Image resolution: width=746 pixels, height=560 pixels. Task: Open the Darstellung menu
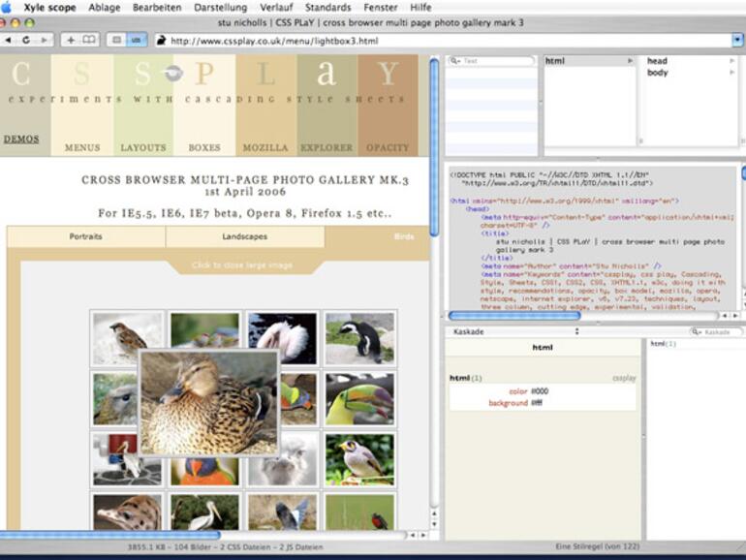tap(220, 7)
